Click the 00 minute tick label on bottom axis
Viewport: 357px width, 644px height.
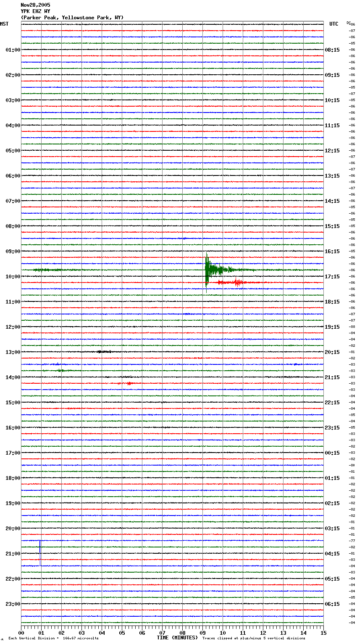coord(21,633)
